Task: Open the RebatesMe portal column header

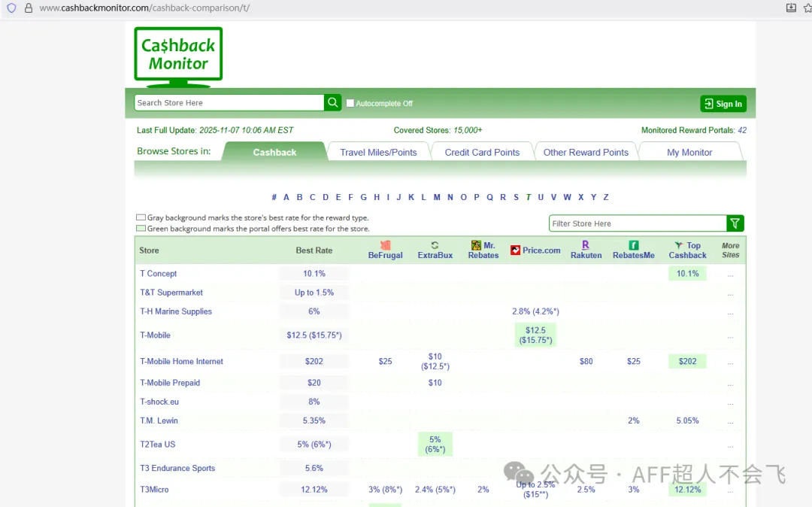Action: 633,250
